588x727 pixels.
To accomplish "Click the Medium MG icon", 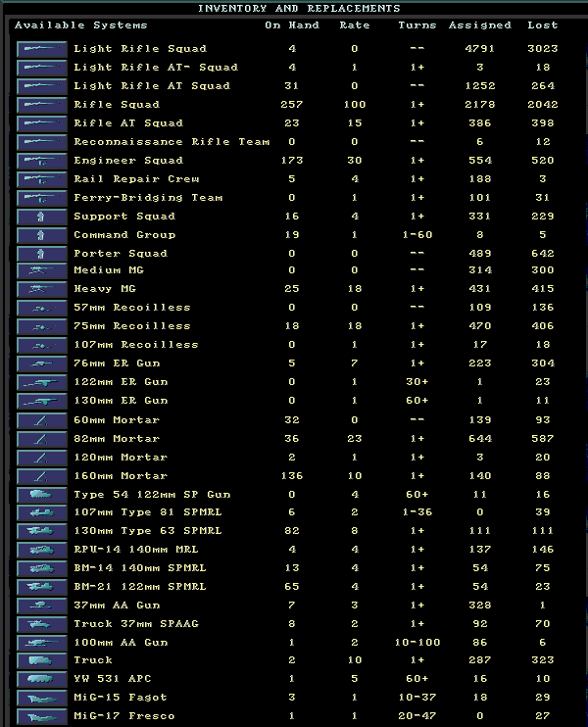I will (42, 270).
